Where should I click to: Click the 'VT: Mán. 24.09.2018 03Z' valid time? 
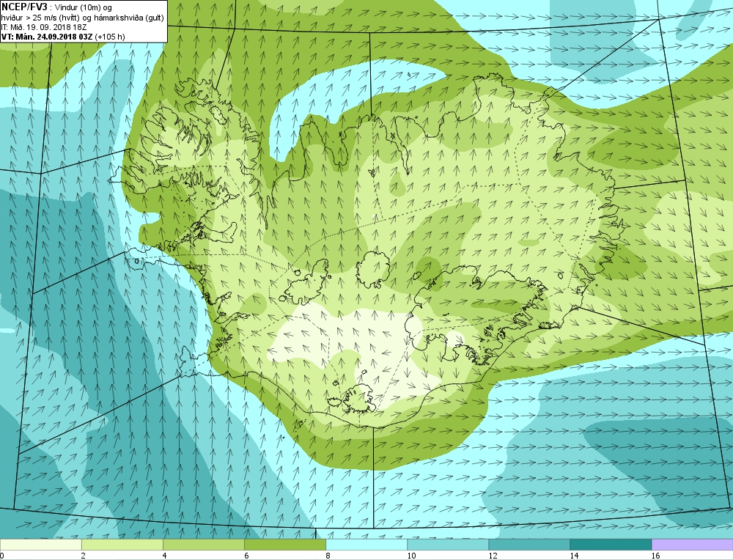coord(47,37)
